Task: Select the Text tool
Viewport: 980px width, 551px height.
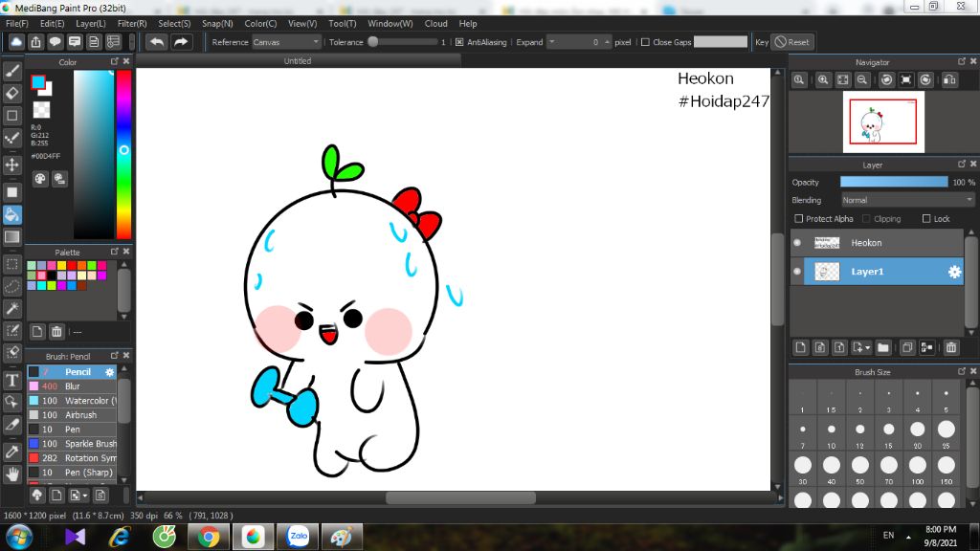Action: (11, 381)
